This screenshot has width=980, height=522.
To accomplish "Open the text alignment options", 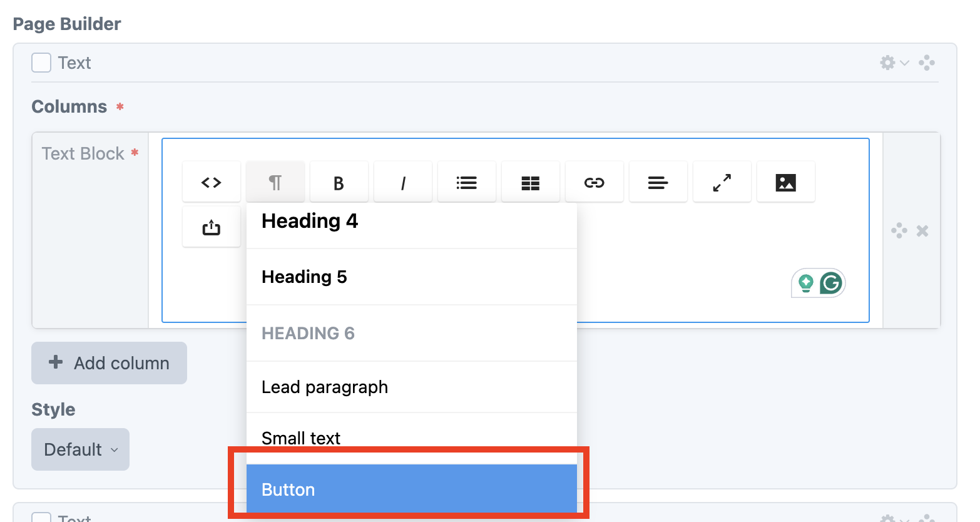I will pyautogui.click(x=658, y=182).
